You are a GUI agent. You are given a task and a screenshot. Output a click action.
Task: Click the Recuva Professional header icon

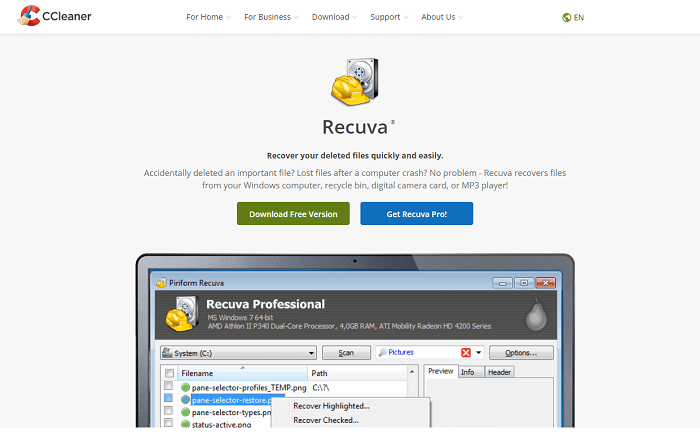pos(182,314)
